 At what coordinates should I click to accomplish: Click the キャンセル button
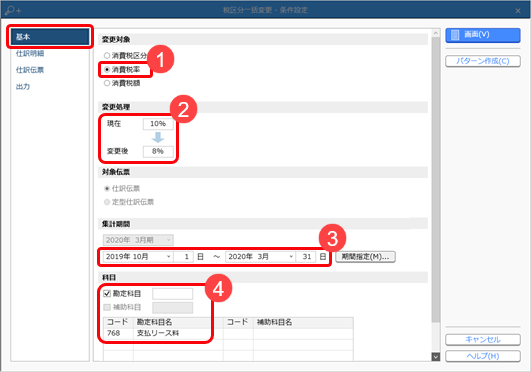pos(483,339)
